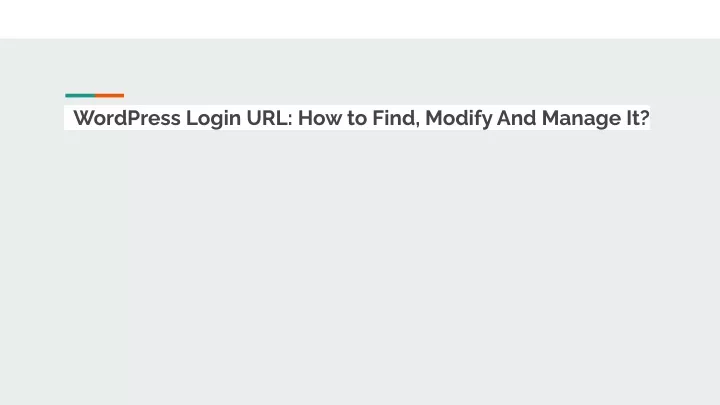The image size is (720, 405).
Task: Click the word 'Find,' in the heading
Action: (396, 119)
